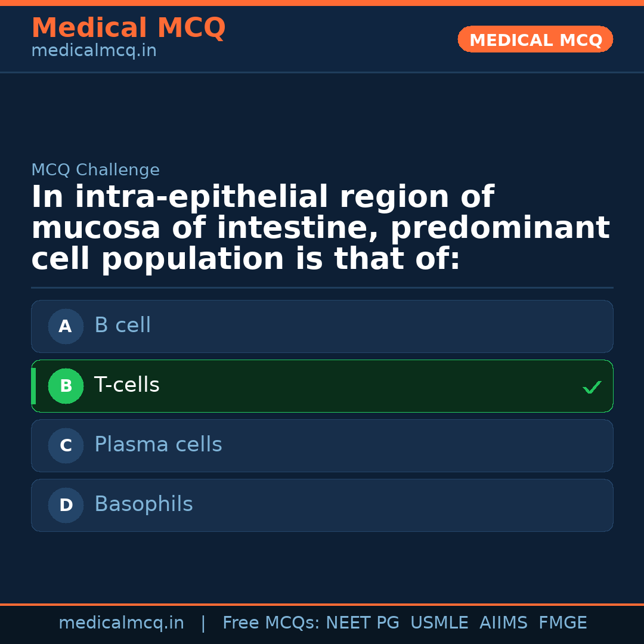This screenshot has height=644, width=644.
Task: Click "AIIMS" in the footer
Action: click(x=503, y=623)
